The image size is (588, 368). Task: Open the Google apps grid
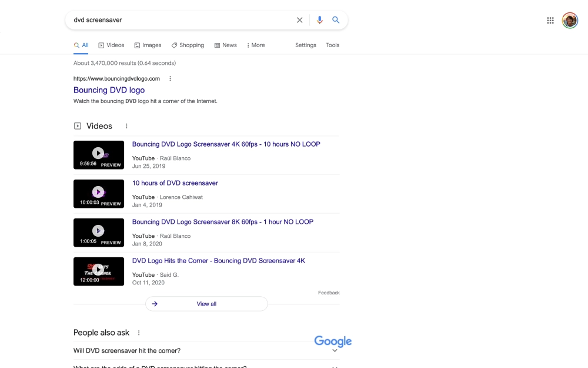(550, 20)
